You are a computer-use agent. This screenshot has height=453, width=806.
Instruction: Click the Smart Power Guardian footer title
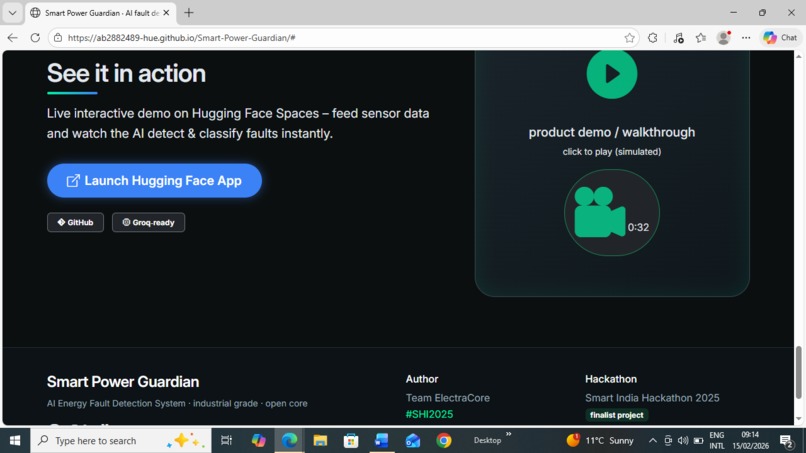[x=123, y=382]
